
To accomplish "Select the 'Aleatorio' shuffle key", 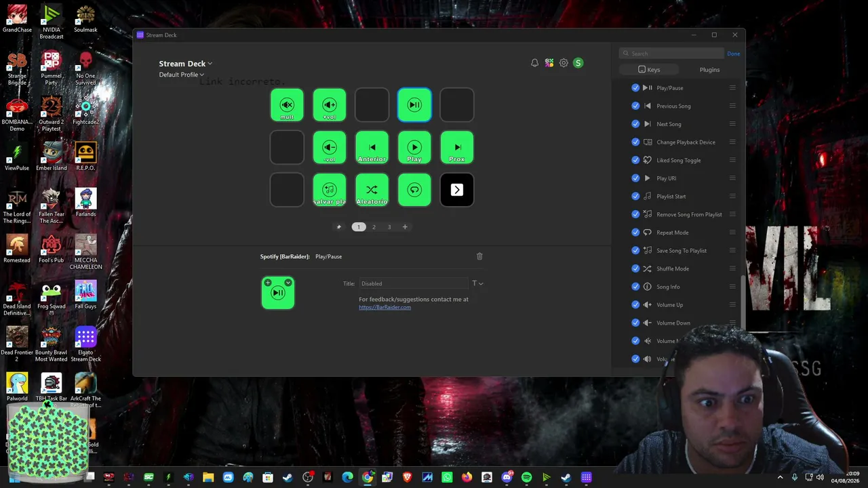I will [x=372, y=190].
